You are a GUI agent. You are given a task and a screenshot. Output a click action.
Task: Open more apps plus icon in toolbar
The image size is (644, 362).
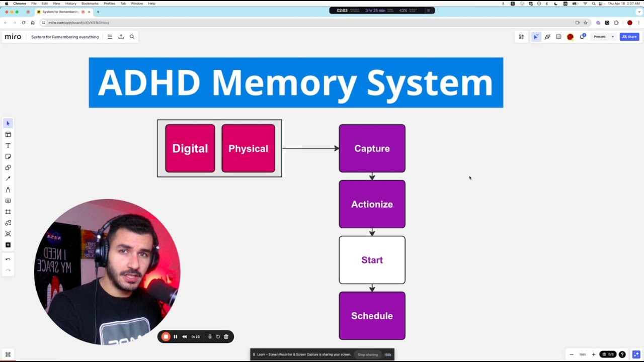click(8, 245)
